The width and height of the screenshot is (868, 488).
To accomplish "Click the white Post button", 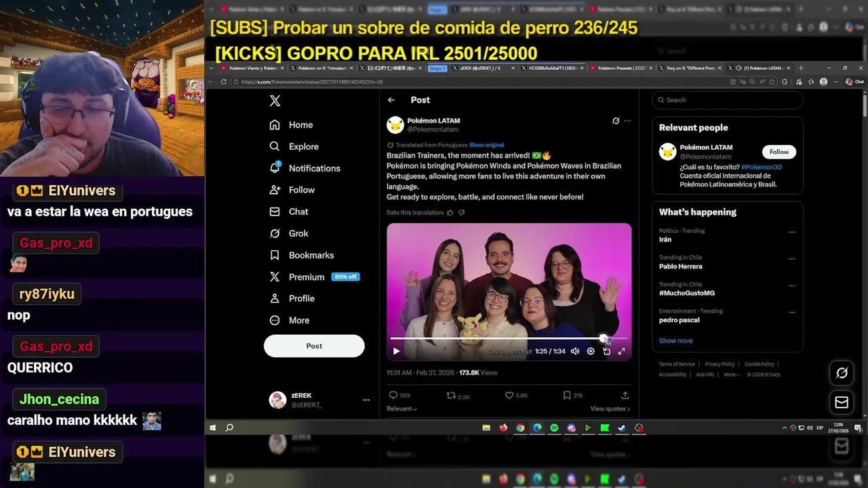I will point(314,346).
